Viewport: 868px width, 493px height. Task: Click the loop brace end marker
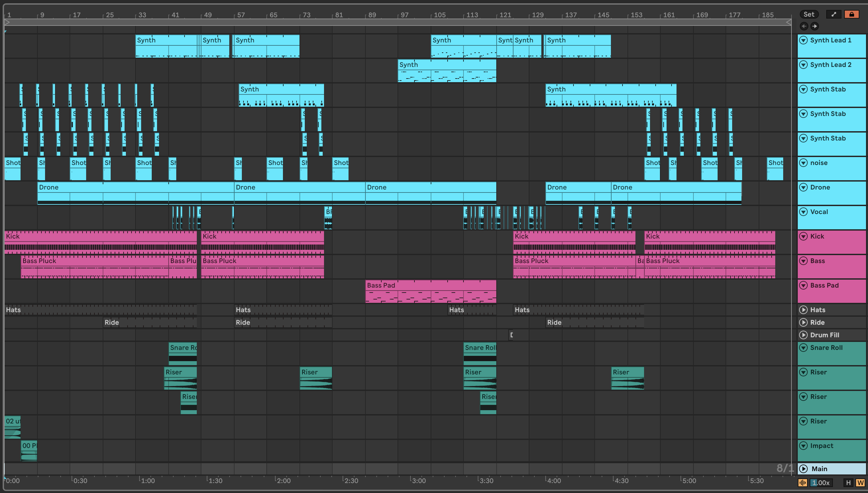tap(788, 22)
